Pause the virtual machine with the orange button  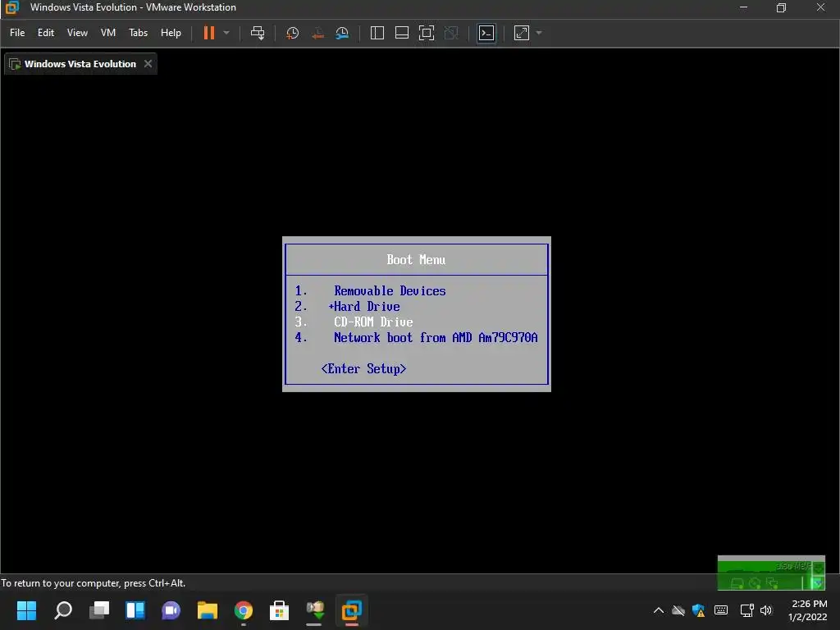coord(209,33)
